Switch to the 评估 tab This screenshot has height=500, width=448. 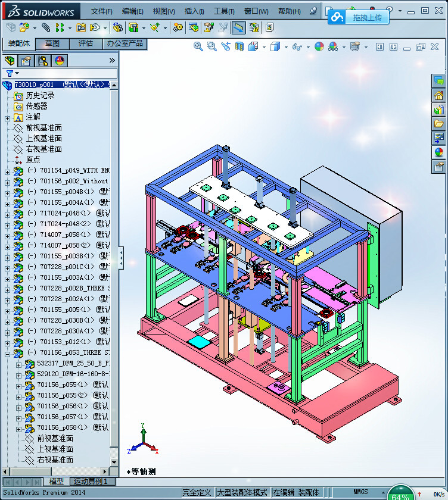pos(86,43)
